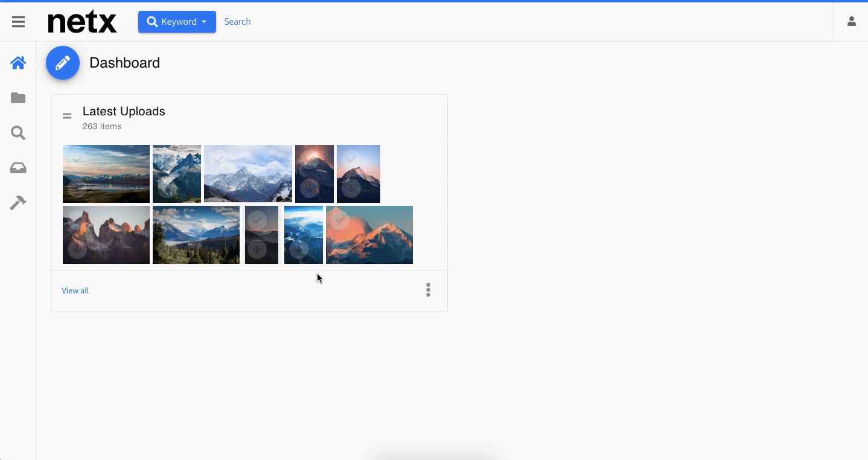The image size is (868, 460).
Task: Click the blue pencil edit dashboard button
Action: tap(63, 63)
